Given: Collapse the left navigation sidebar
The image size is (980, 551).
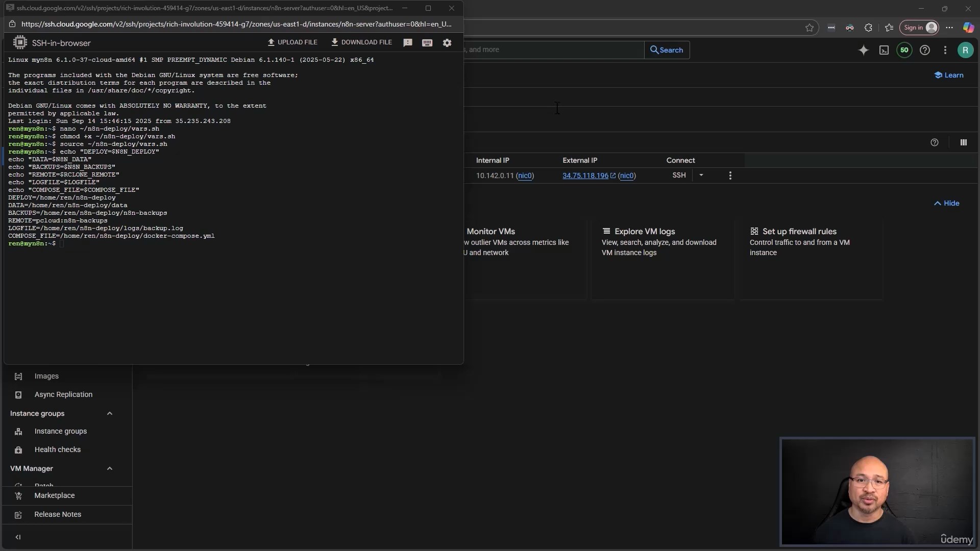Looking at the screenshot, I should coord(18,537).
